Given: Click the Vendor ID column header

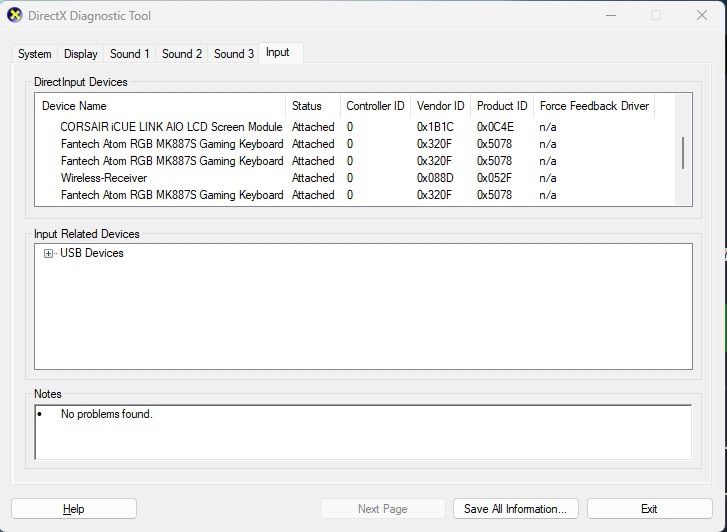Looking at the screenshot, I should click(440, 106).
